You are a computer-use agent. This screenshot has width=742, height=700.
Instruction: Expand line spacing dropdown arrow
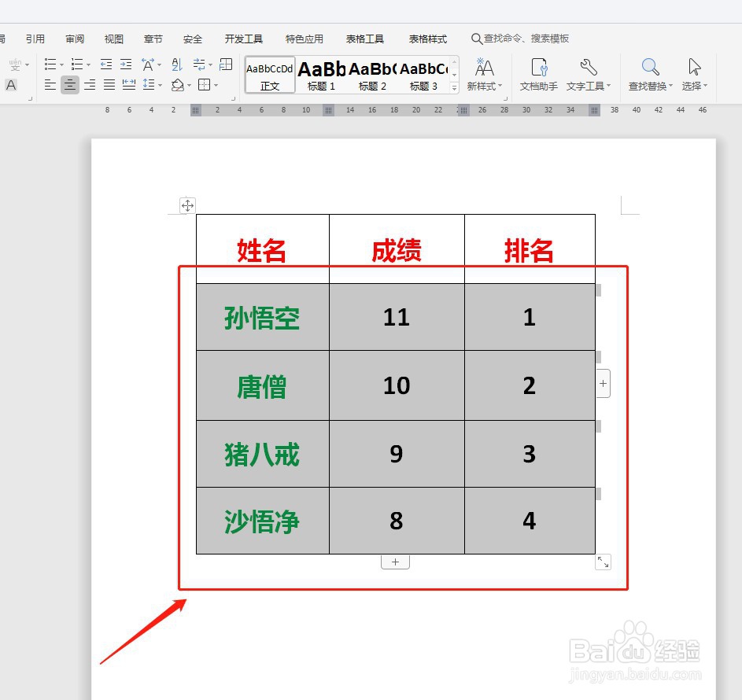pos(160,86)
